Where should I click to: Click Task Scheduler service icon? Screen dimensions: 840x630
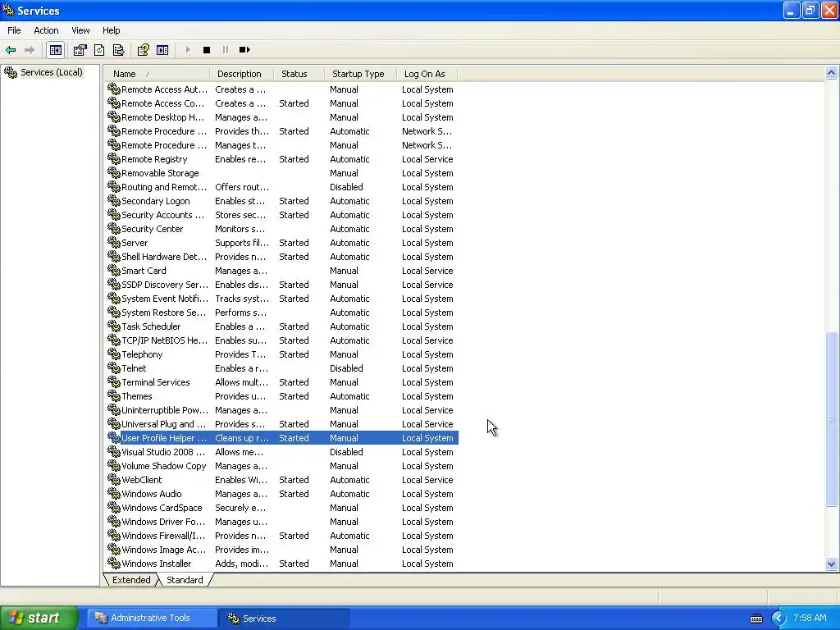113,326
